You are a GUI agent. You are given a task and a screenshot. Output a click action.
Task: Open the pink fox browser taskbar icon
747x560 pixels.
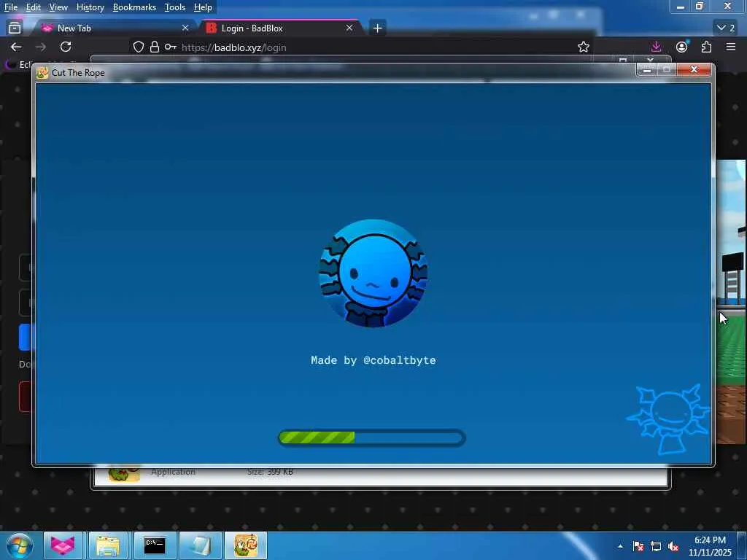[63, 545]
